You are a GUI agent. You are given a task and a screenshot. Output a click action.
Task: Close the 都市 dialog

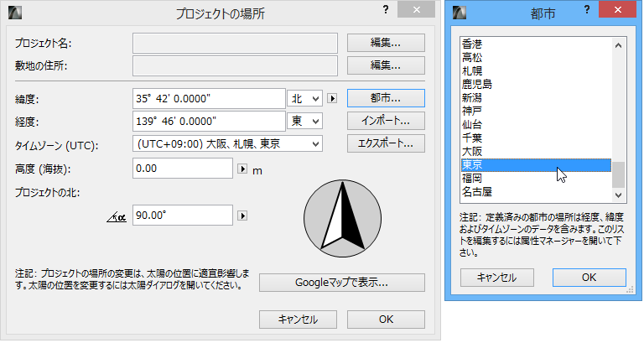pos(618,9)
